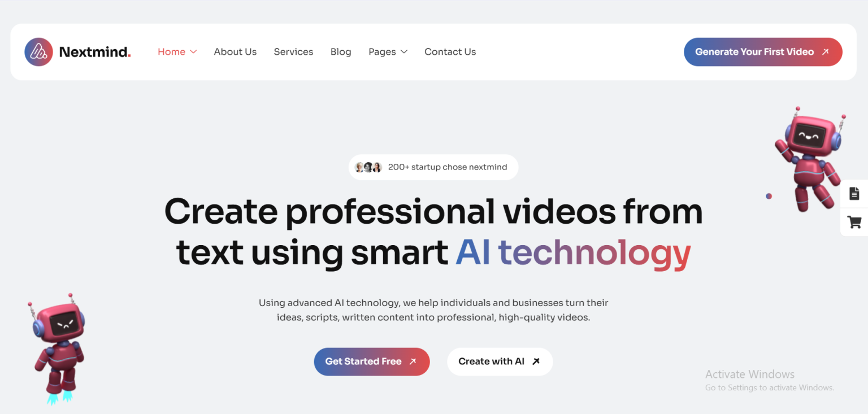
Task: Open the shopping cart icon
Action: pos(854,222)
